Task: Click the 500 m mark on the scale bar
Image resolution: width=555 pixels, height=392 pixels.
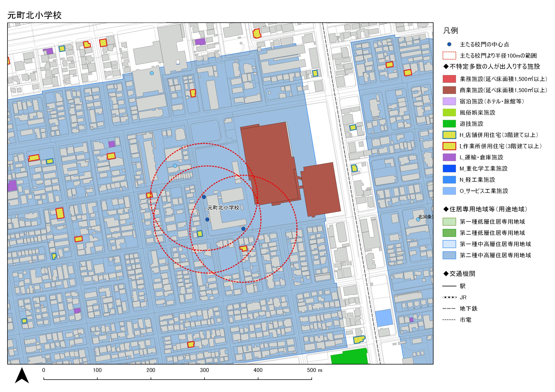Action: tap(315, 370)
